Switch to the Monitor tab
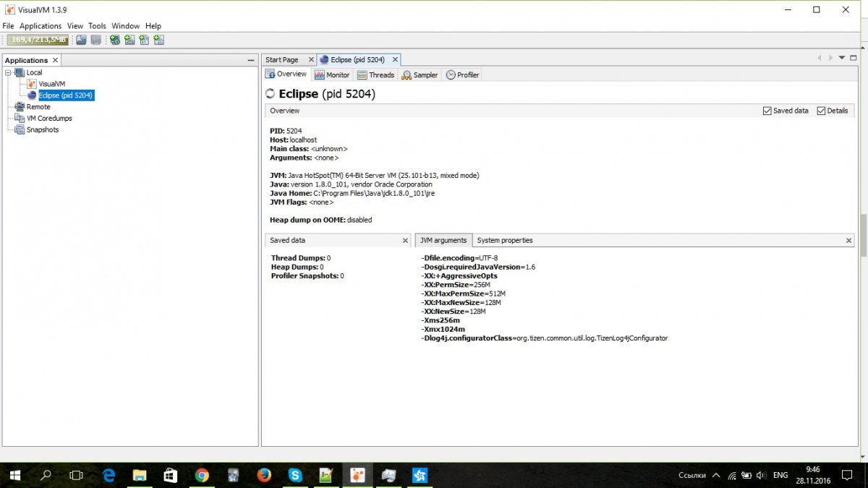 click(332, 74)
